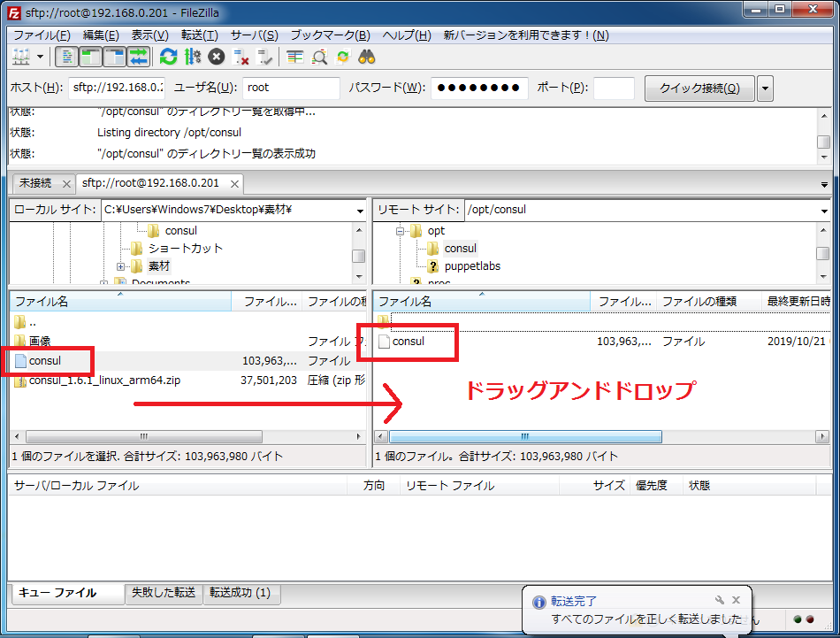Click the クイック接続(Q) button
Image resolution: width=840 pixels, height=638 pixels.
click(x=699, y=88)
